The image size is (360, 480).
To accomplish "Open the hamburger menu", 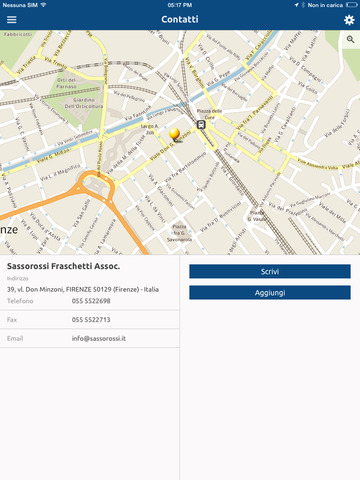I will pyautogui.click(x=12, y=20).
